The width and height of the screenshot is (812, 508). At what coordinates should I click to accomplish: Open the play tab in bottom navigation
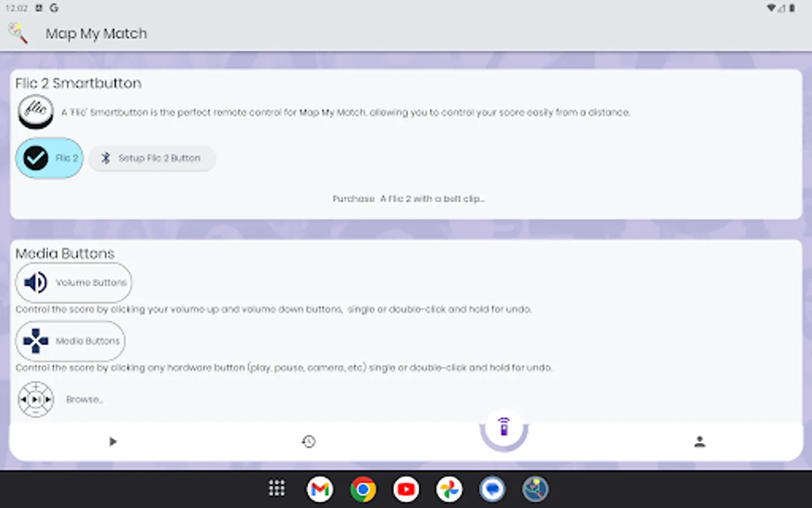[x=113, y=441]
